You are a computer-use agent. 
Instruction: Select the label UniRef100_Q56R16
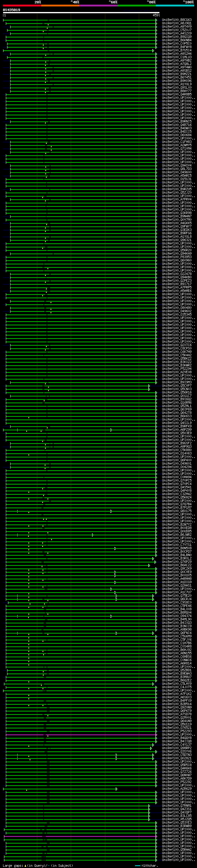click(x=177, y=392)
